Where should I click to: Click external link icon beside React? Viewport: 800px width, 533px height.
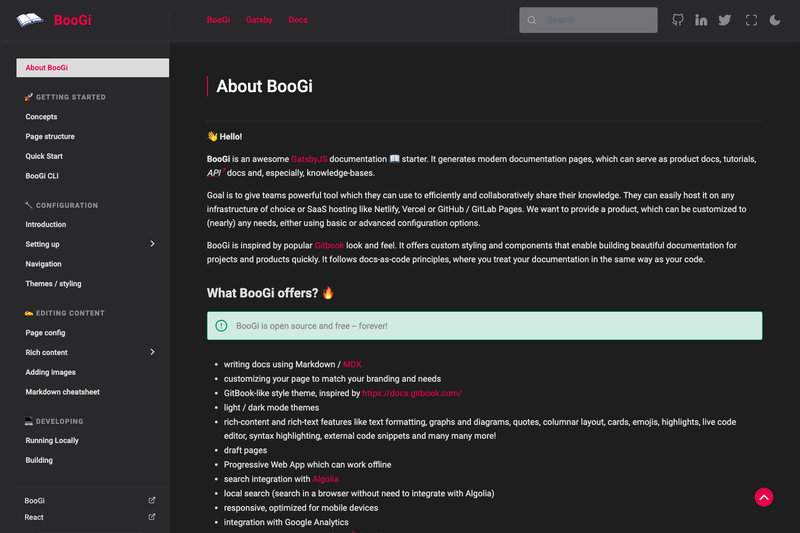(x=152, y=517)
